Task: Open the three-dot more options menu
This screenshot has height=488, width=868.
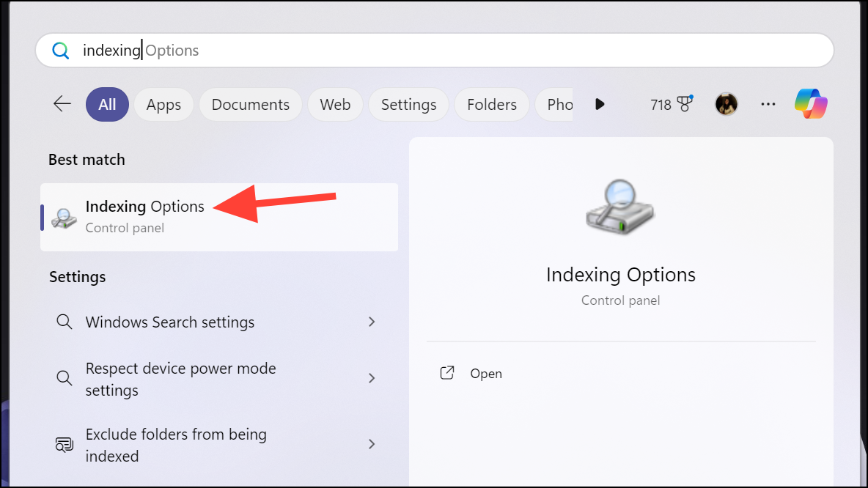Action: pyautogui.click(x=768, y=104)
